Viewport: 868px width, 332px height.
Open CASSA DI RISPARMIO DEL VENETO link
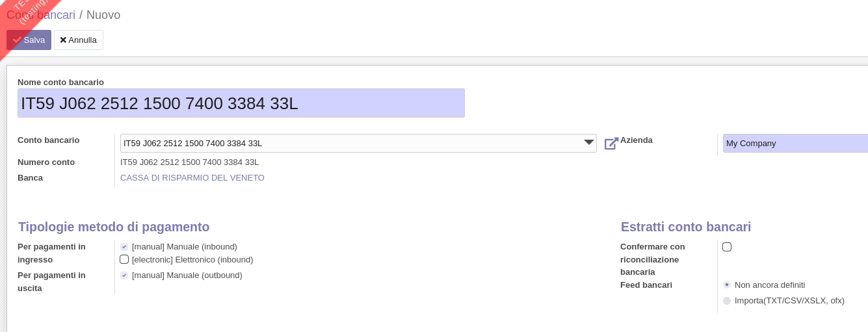[192, 177]
